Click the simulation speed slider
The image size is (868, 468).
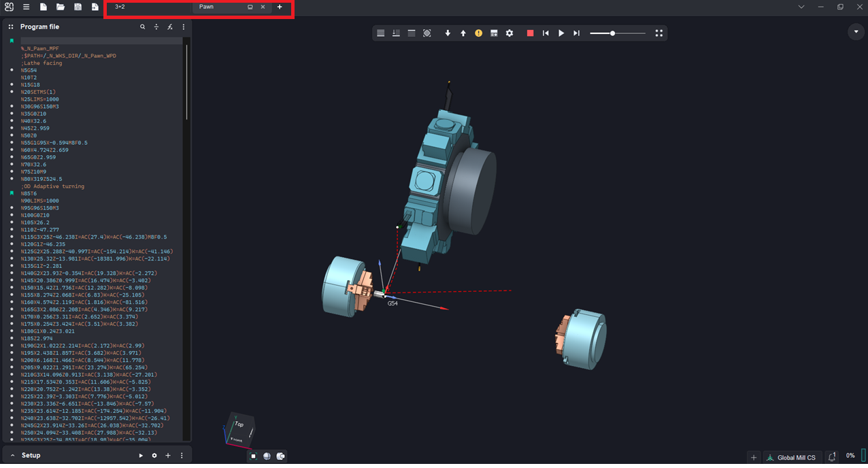coord(617,33)
